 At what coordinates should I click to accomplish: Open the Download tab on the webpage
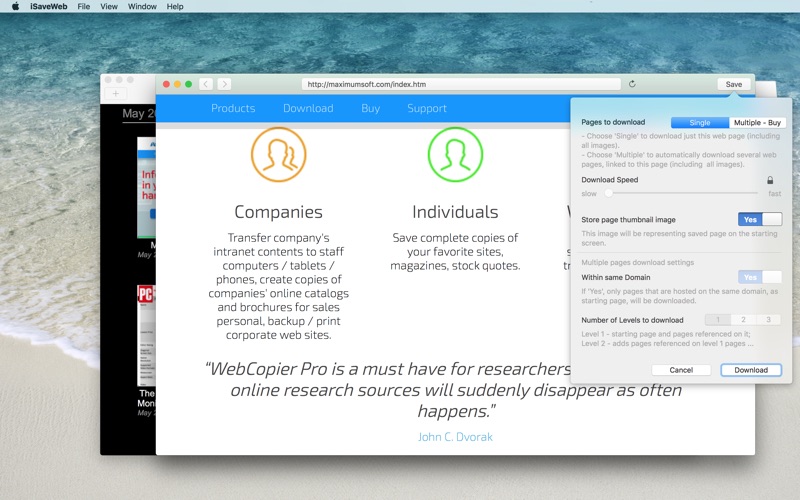click(308, 108)
